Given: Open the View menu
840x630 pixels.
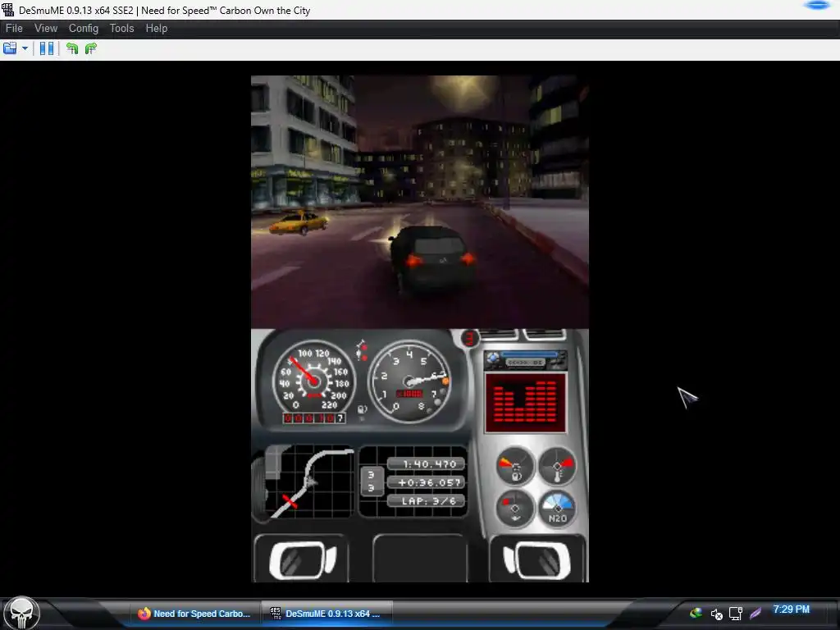Looking at the screenshot, I should [46, 29].
